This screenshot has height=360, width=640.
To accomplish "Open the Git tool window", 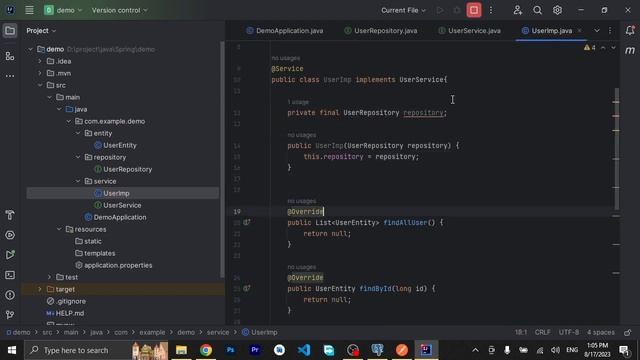I will pyautogui.click(x=10, y=315).
